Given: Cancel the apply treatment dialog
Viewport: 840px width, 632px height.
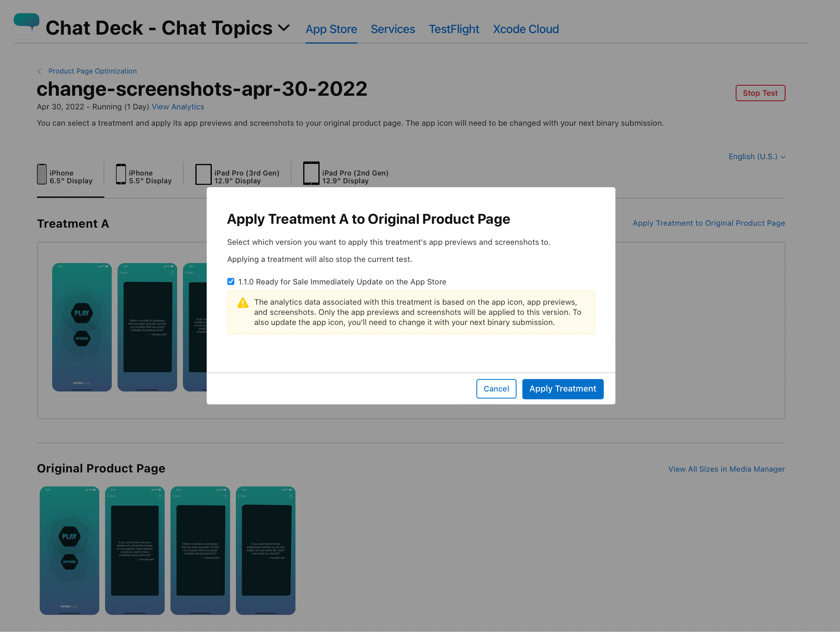Looking at the screenshot, I should 496,388.
